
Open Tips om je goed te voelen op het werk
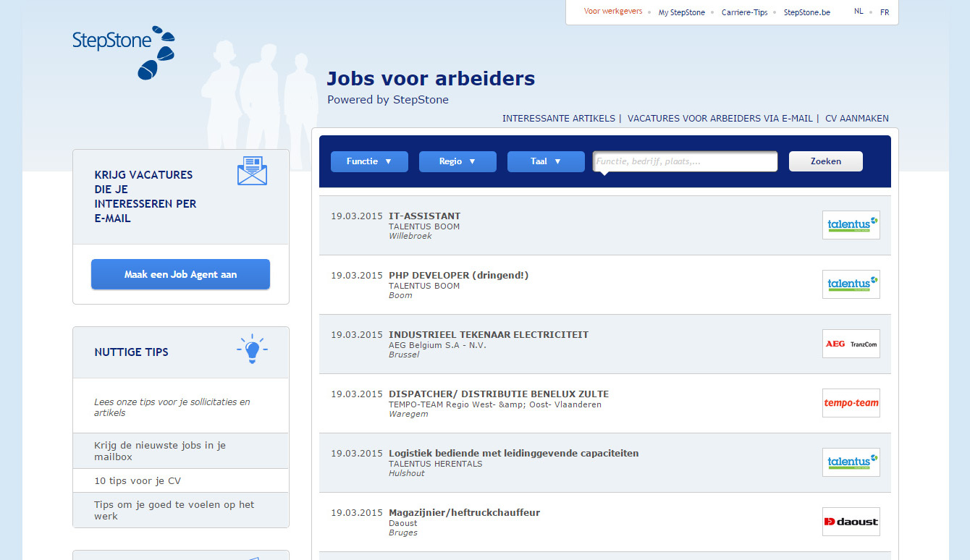(181, 510)
